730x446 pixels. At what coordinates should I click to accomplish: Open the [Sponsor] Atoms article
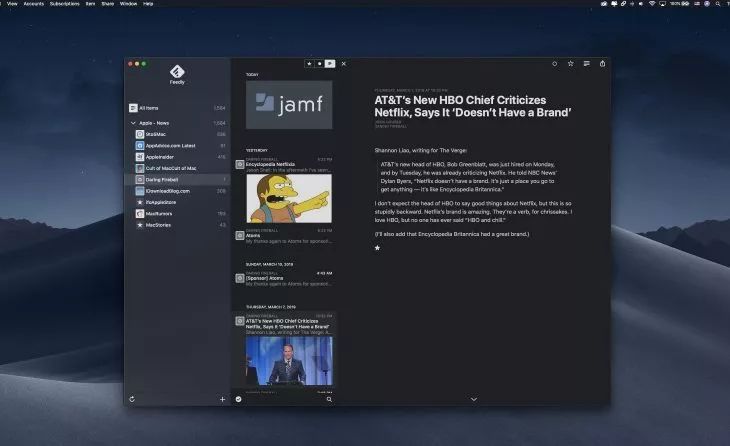tap(284, 278)
